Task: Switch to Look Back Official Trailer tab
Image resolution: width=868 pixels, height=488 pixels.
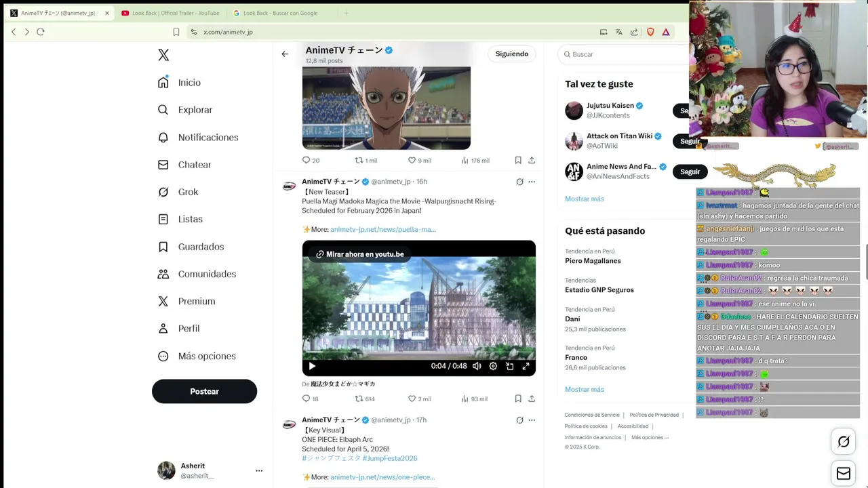Action: (x=170, y=13)
